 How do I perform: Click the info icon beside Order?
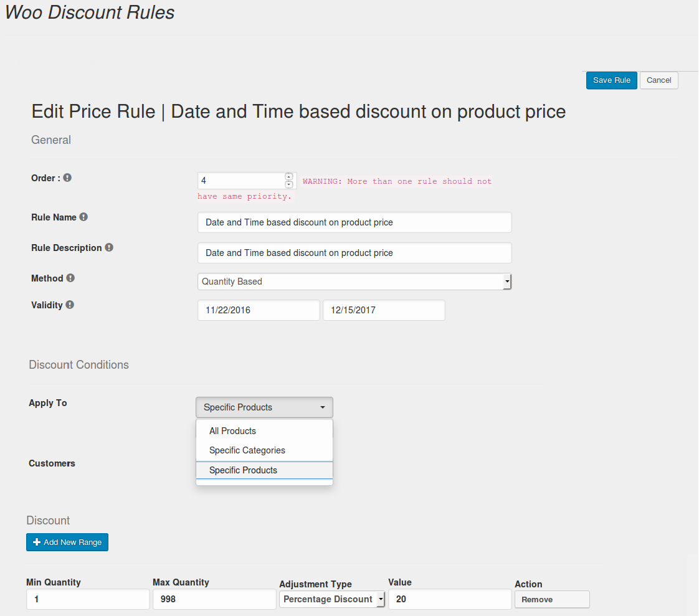tap(67, 178)
